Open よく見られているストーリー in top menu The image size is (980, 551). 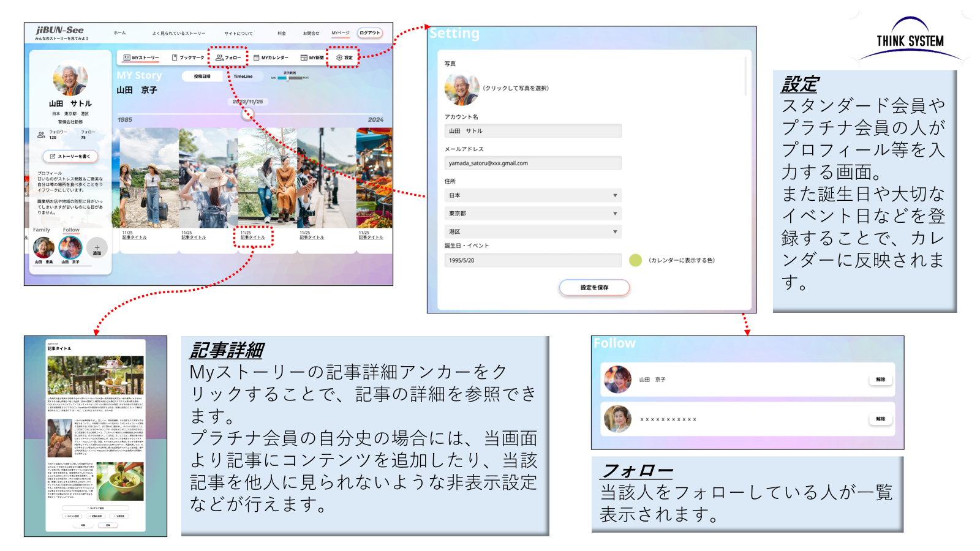(x=179, y=33)
